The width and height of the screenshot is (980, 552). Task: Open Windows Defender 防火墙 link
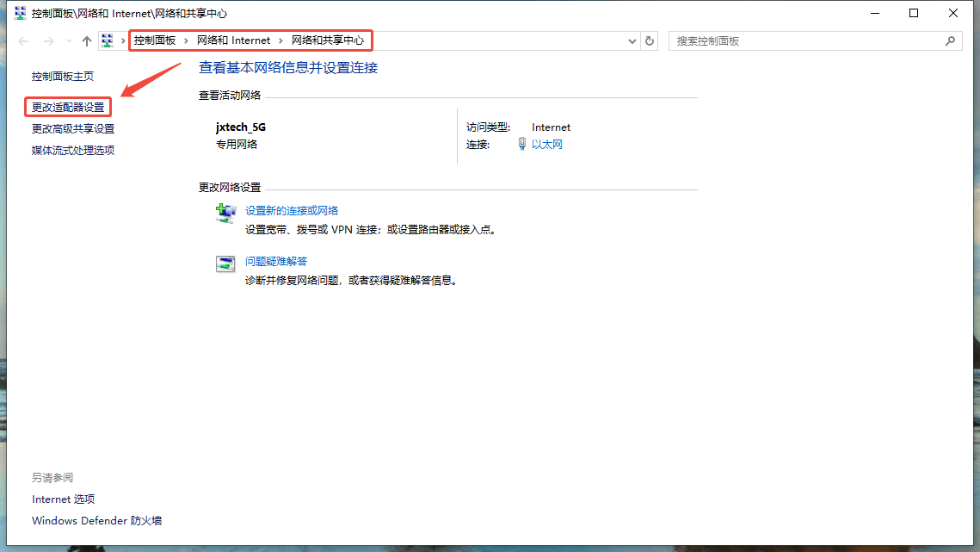click(x=96, y=521)
